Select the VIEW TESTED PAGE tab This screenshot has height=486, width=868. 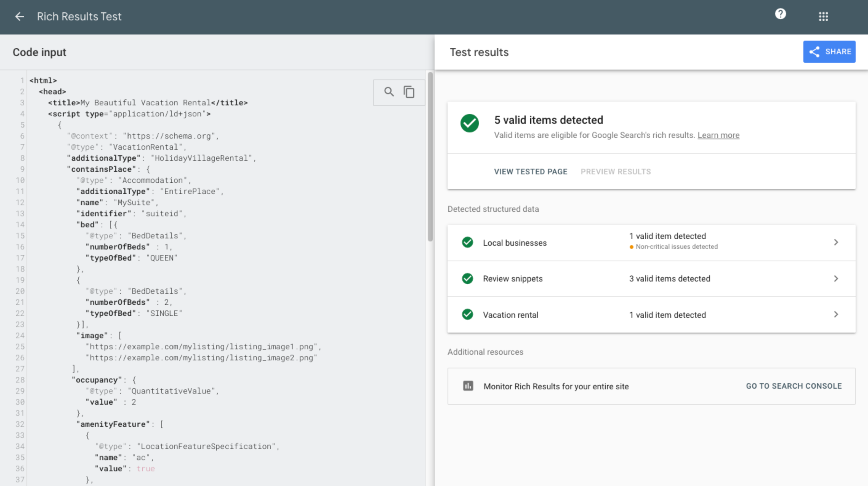(x=531, y=171)
